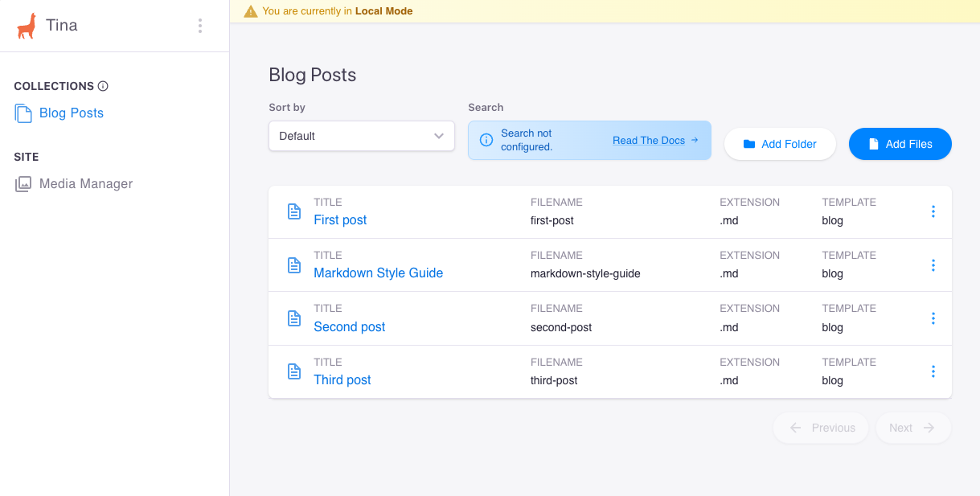Open the Second post title link
The image size is (980, 496).
coord(349,327)
